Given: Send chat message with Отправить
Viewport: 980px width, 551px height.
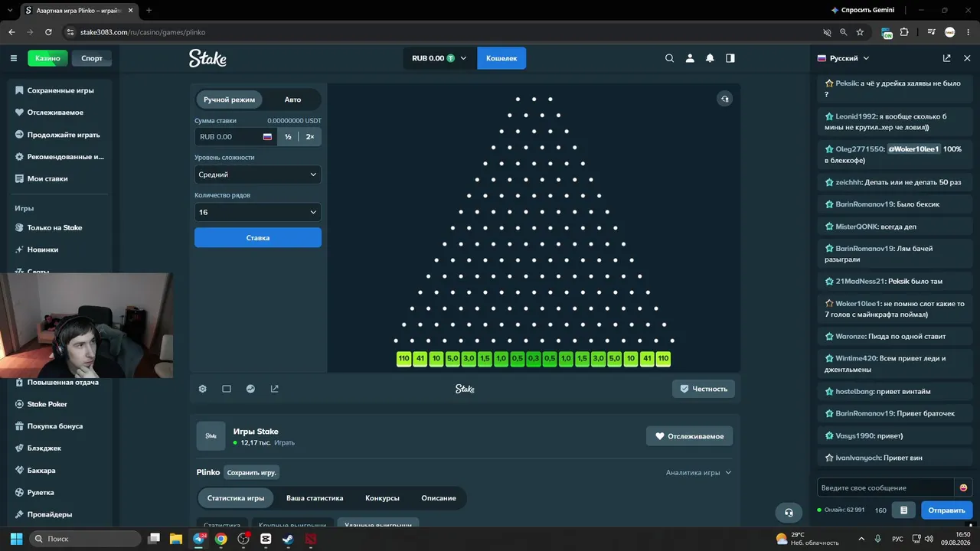Looking at the screenshot, I should click(x=947, y=510).
